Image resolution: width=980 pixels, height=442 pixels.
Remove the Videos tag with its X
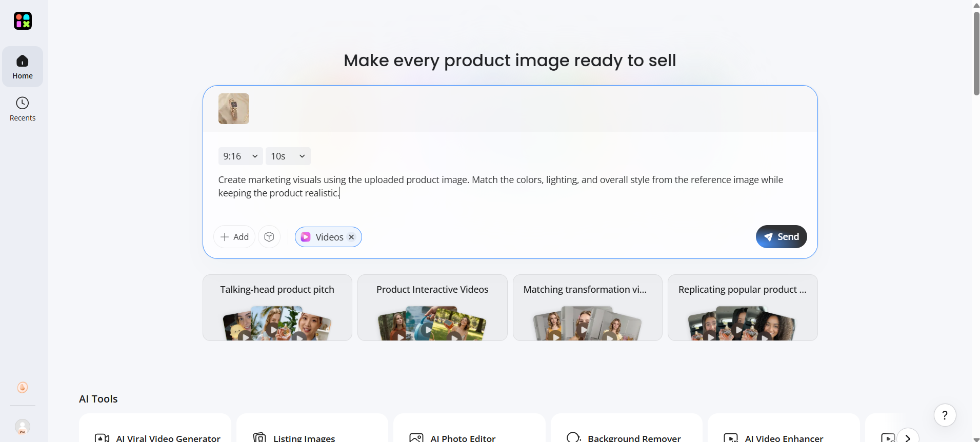pyautogui.click(x=351, y=237)
